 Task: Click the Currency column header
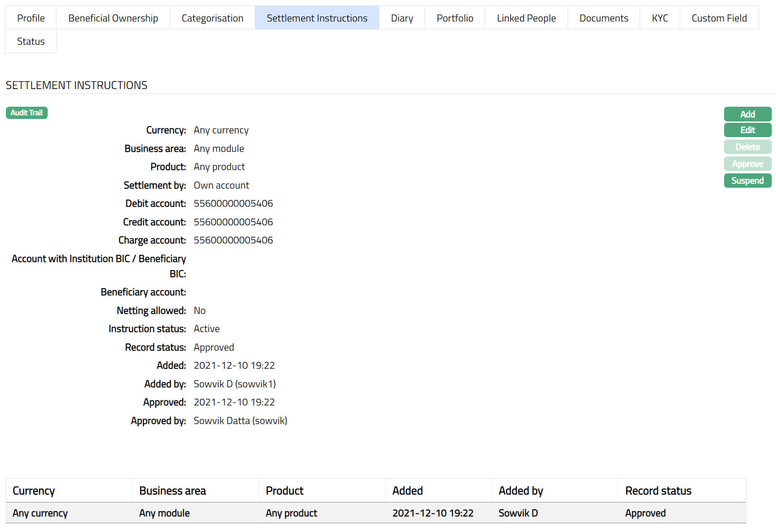[34, 491]
